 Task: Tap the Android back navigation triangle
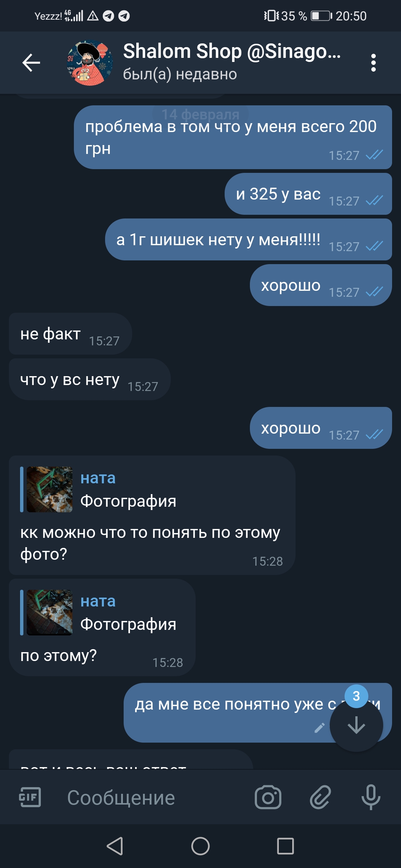115,846
